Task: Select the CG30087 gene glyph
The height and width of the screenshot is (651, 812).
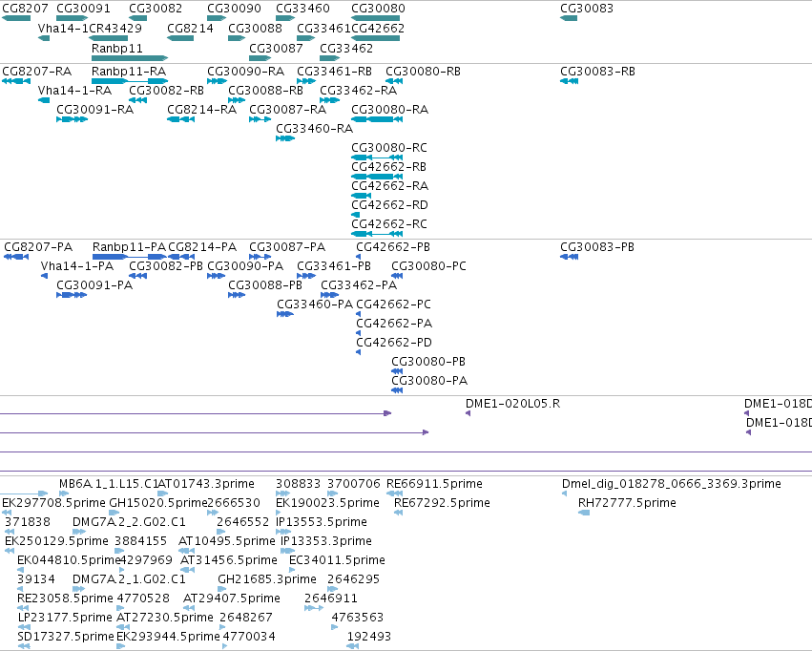Action: click(x=260, y=58)
